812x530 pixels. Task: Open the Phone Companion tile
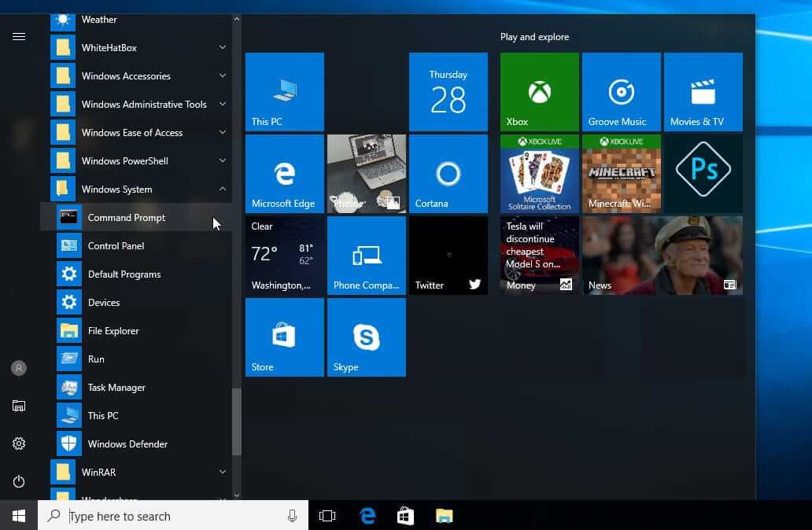click(367, 255)
